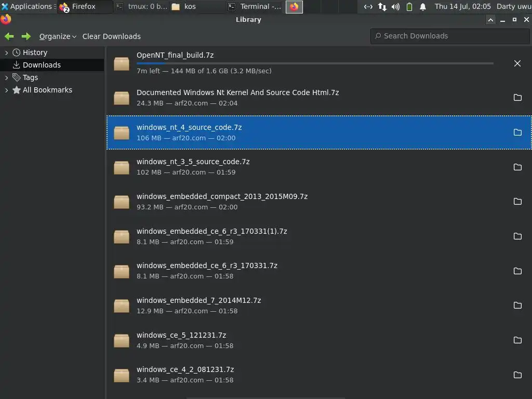The height and width of the screenshot is (399, 532).
Task: Select Tags in the sidebar
Action: (30, 78)
